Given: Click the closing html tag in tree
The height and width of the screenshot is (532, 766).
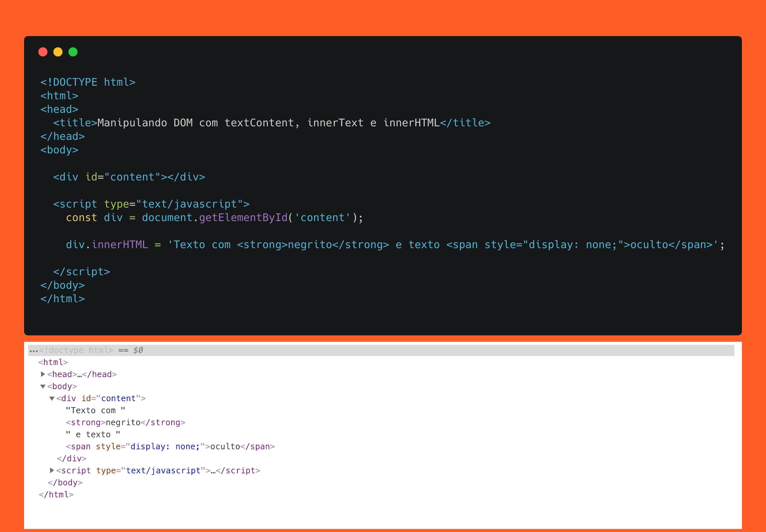Looking at the screenshot, I should click(56, 494).
